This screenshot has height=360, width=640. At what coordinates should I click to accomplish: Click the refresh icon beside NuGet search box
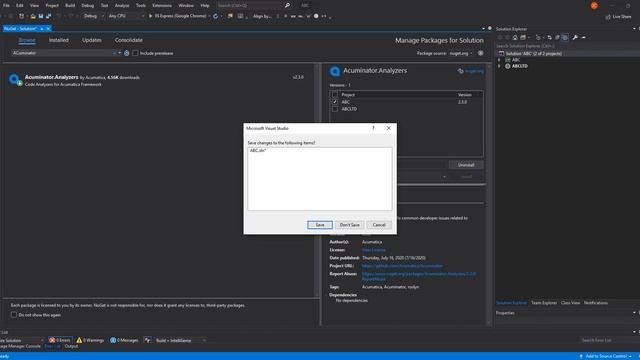(127, 53)
